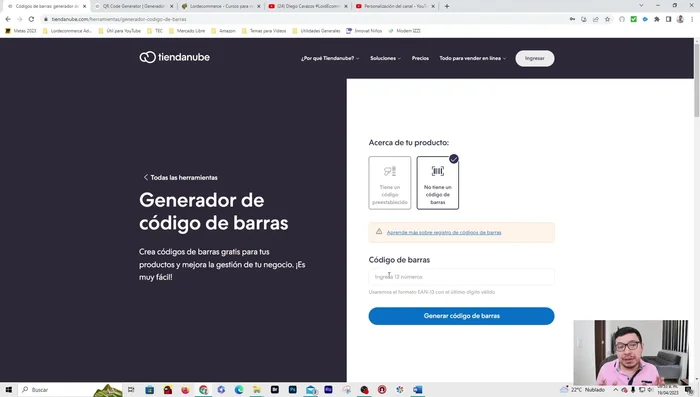The height and width of the screenshot is (397, 700).
Task: Open tab search dropdown arrow
Action: pyautogui.click(x=641, y=6)
